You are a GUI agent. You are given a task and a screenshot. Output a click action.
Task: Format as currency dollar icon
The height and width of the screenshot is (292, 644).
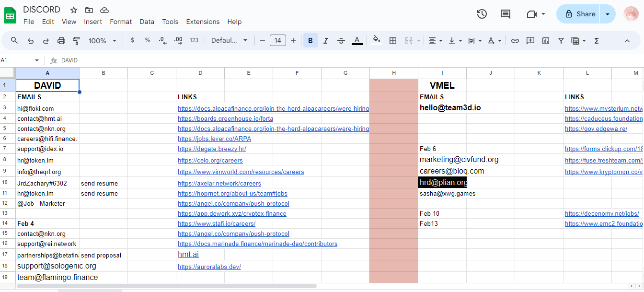[132, 40]
